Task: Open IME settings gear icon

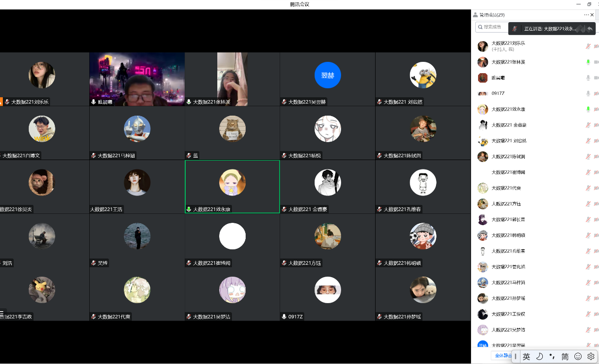Action: click(x=590, y=356)
